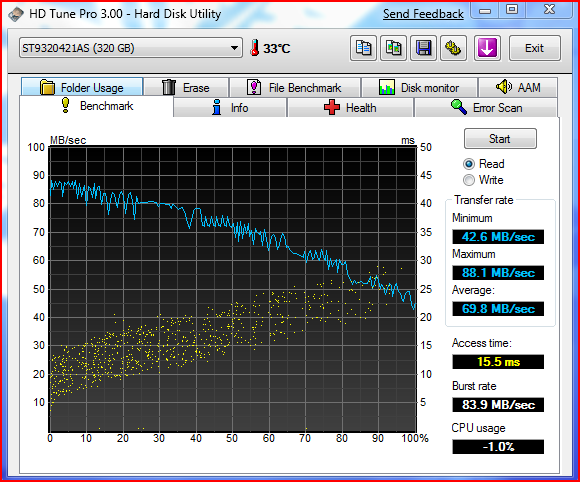Click the save screenshot floppy disk icon

point(424,48)
